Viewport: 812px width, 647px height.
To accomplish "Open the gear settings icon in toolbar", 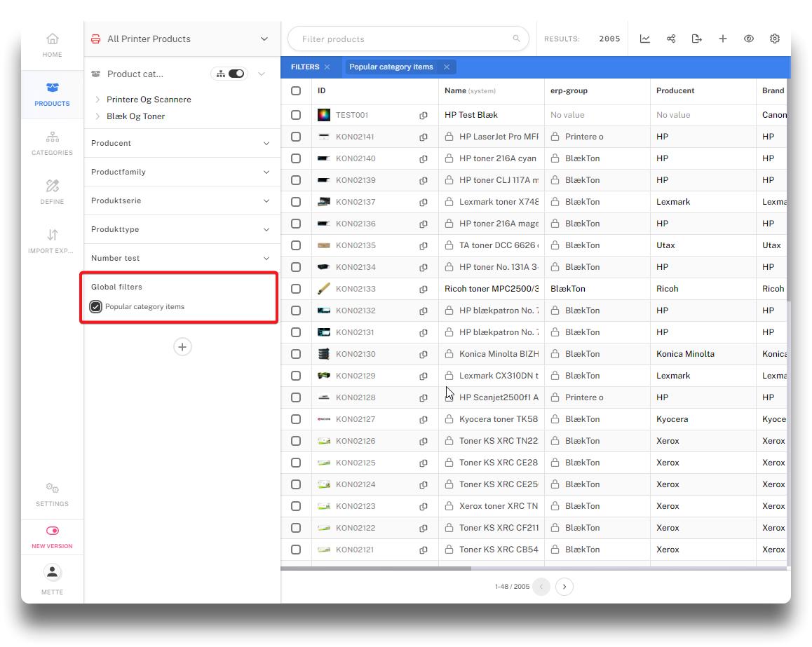I will pos(775,39).
